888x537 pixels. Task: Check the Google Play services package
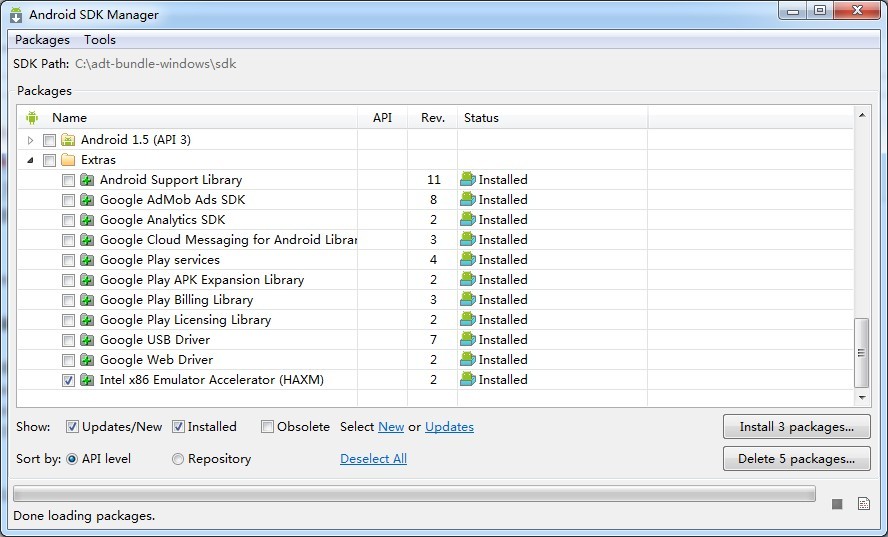click(x=68, y=260)
